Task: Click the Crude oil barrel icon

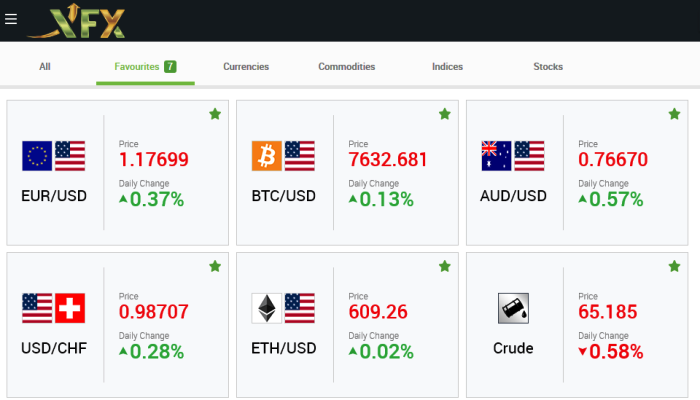Action: 513,308
